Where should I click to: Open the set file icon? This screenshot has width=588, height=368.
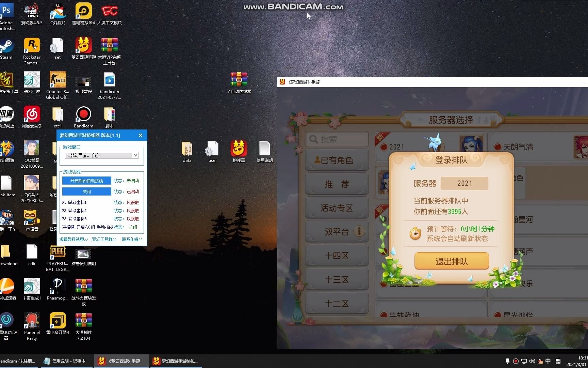tap(58, 48)
